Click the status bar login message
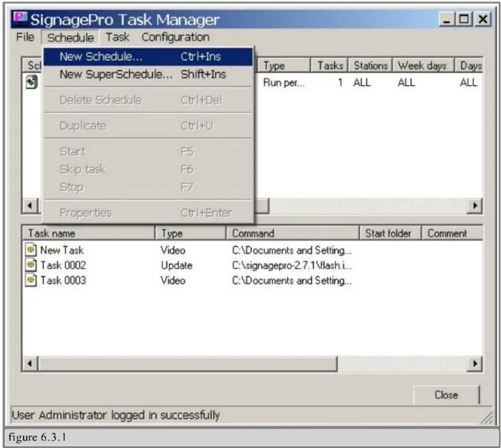Viewport: 501px width, 448px height. click(115, 415)
